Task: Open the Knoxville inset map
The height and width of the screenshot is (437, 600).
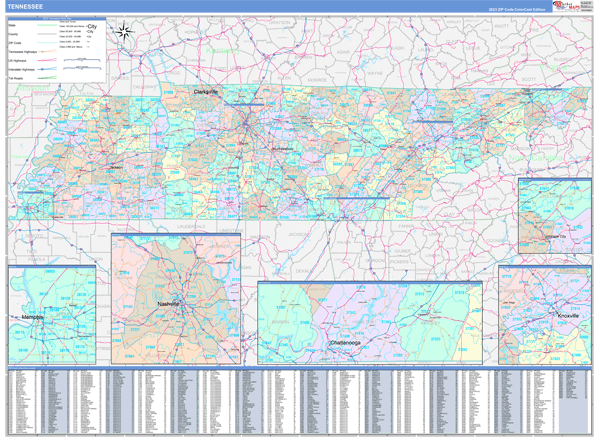Action: point(545,315)
